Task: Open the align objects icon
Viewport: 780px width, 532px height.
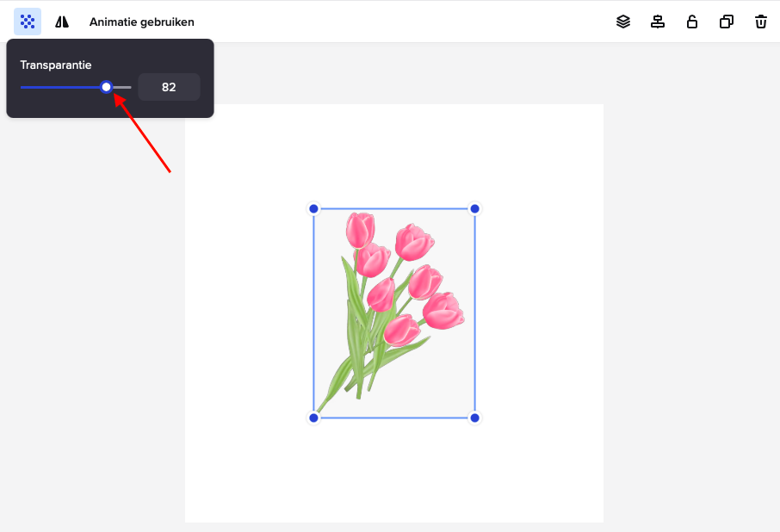Action: click(x=658, y=22)
